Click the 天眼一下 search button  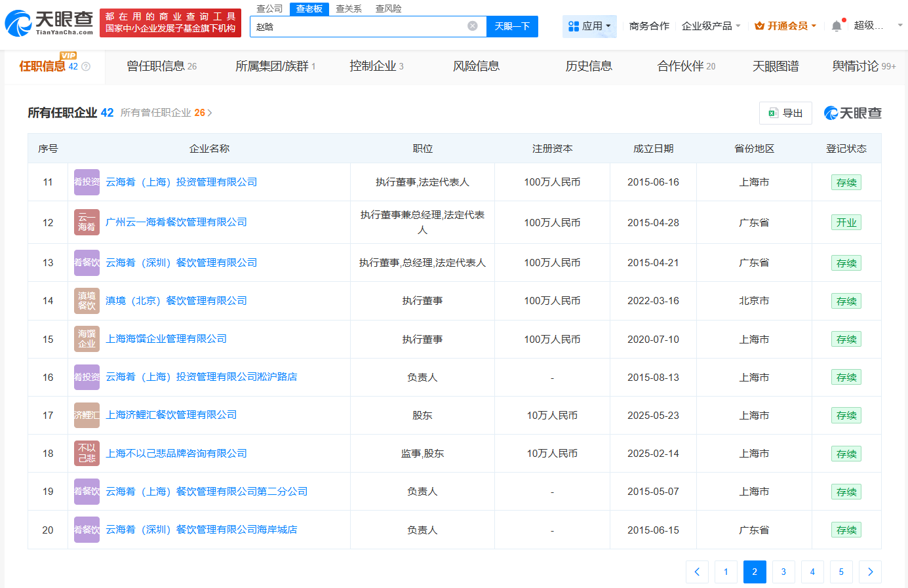coord(512,26)
